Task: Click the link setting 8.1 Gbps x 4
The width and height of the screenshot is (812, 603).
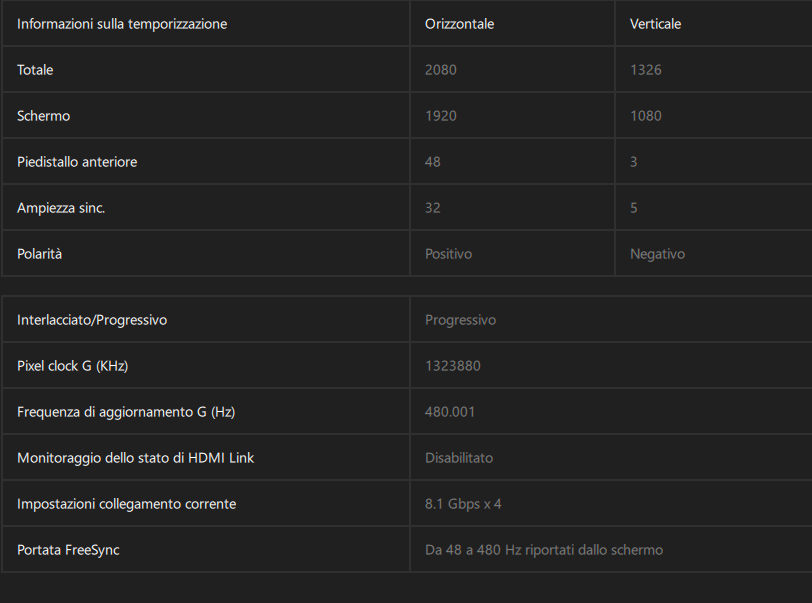Action: (463, 504)
